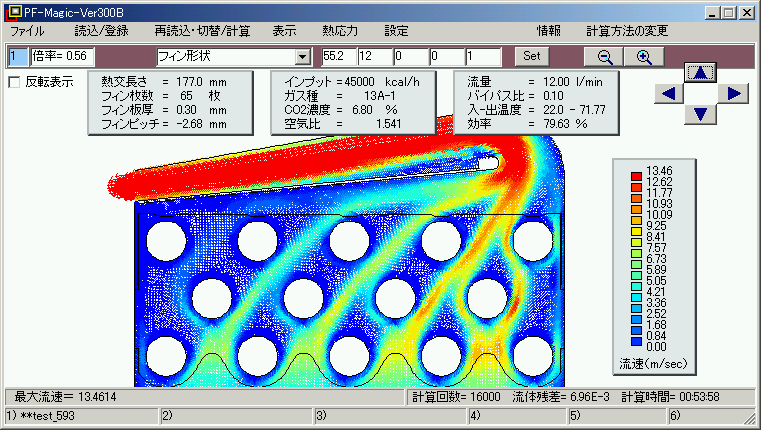Click the PF-Magic application icon in title bar
Screen dimensions: 761x430
pyautogui.click(x=14, y=12)
